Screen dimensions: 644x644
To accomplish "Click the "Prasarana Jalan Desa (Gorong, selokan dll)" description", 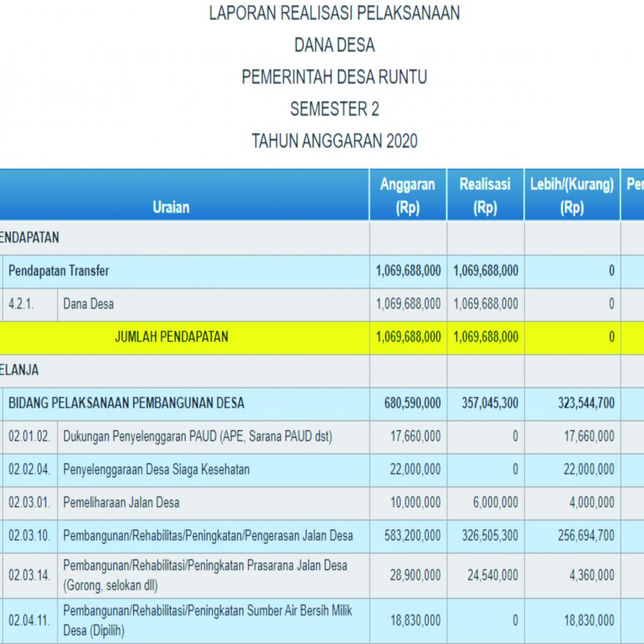I will (x=205, y=575).
